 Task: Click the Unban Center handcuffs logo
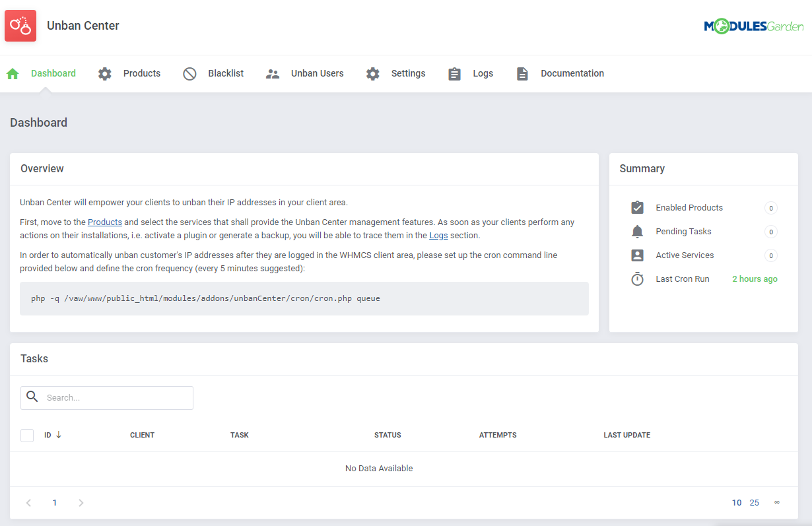20,26
